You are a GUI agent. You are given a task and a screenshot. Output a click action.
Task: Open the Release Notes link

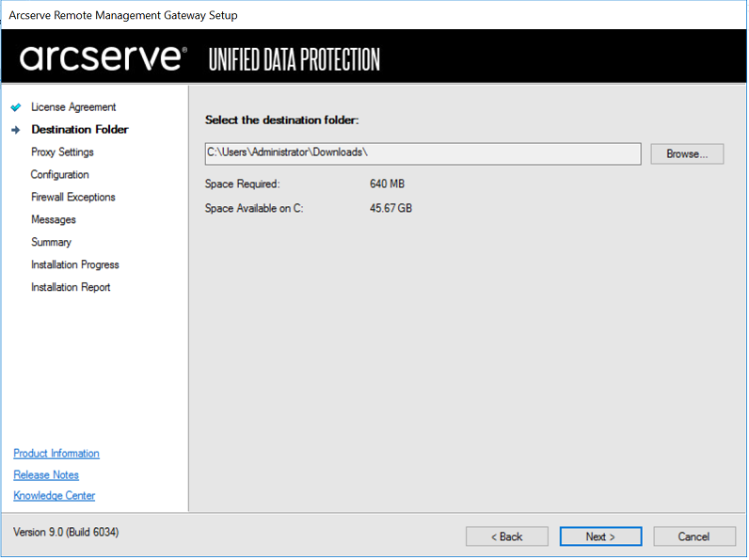coord(46,475)
